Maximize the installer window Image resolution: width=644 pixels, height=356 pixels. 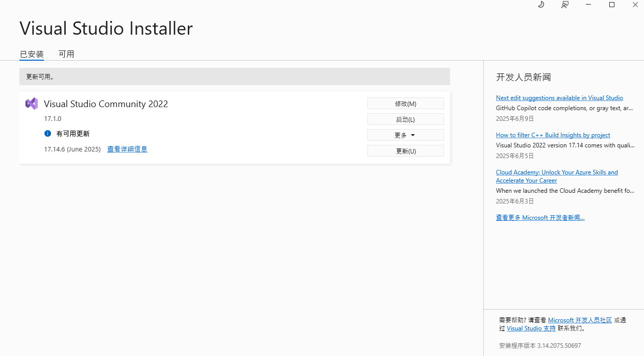(611, 5)
